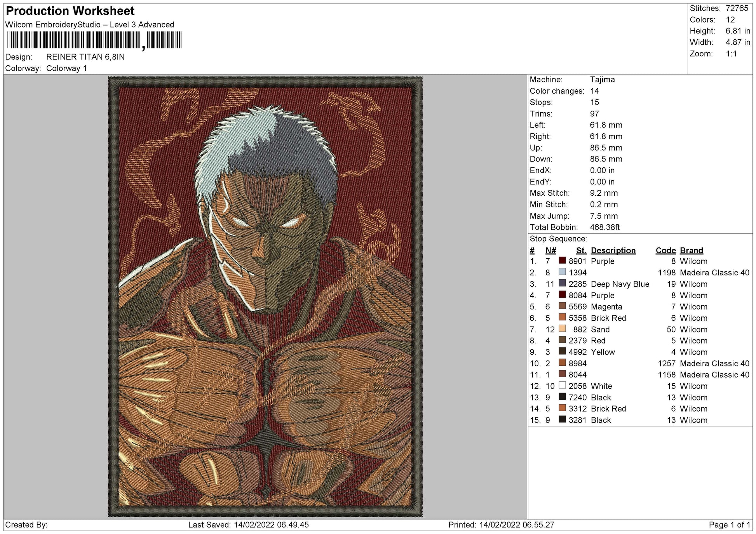Click the N# column header
The image size is (756, 534).
[x=550, y=250]
